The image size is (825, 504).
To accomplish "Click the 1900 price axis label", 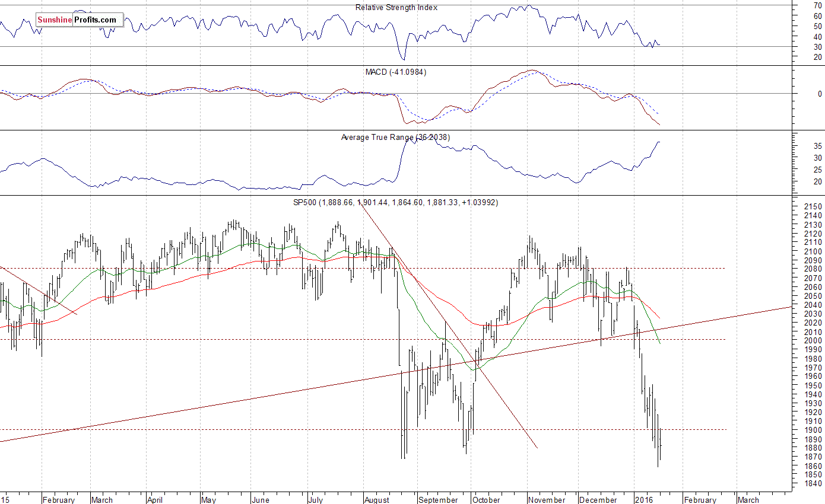I will [x=813, y=430].
